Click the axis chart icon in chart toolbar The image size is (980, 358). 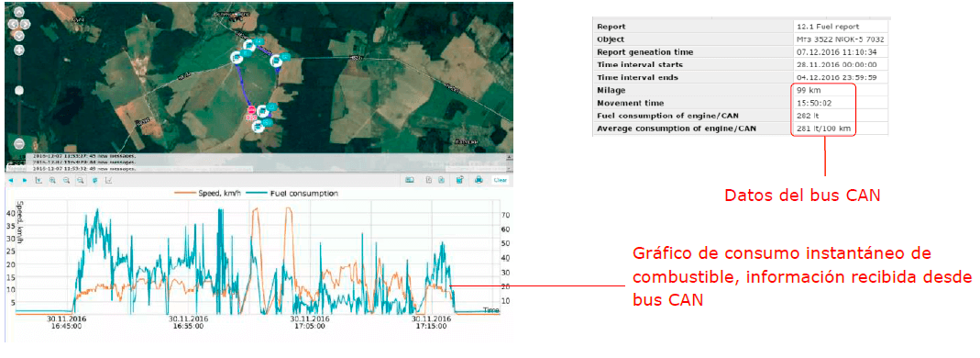(x=39, y=180)
